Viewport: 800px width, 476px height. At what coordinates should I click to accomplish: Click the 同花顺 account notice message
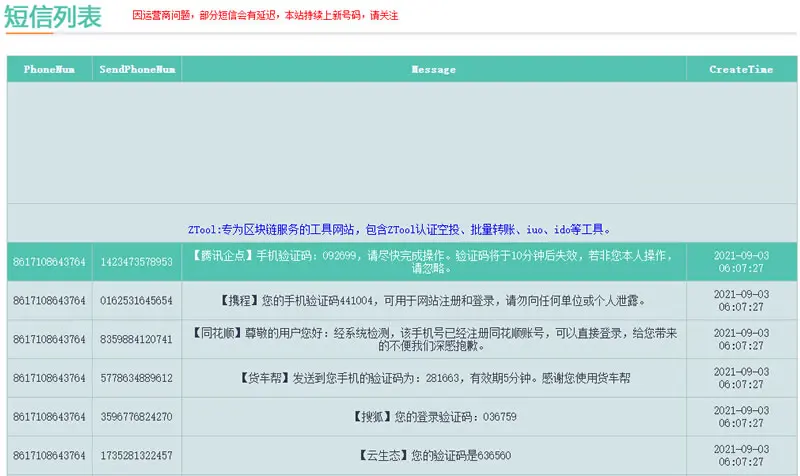point(434,339)
